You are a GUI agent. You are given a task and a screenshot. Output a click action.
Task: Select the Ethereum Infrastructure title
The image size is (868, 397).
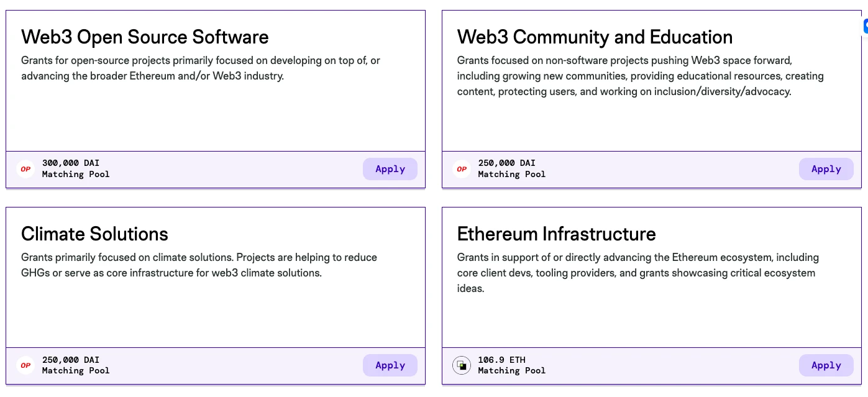coord(556,234)
